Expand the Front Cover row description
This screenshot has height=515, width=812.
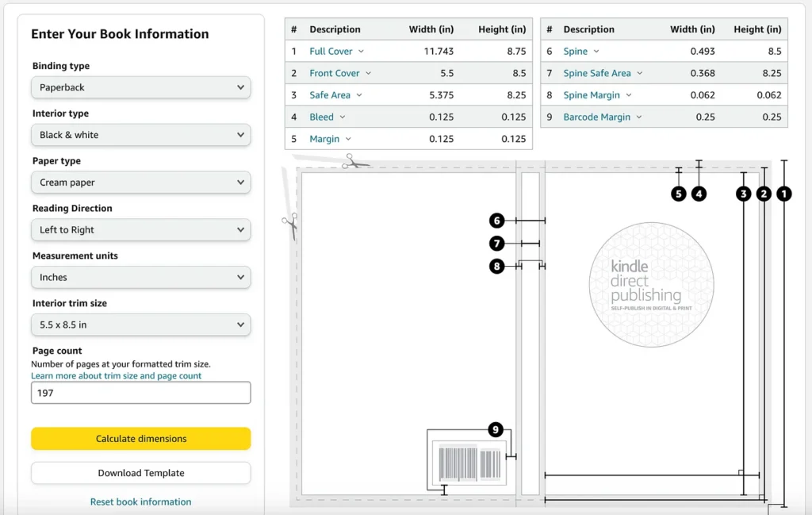tap(340, 73)
